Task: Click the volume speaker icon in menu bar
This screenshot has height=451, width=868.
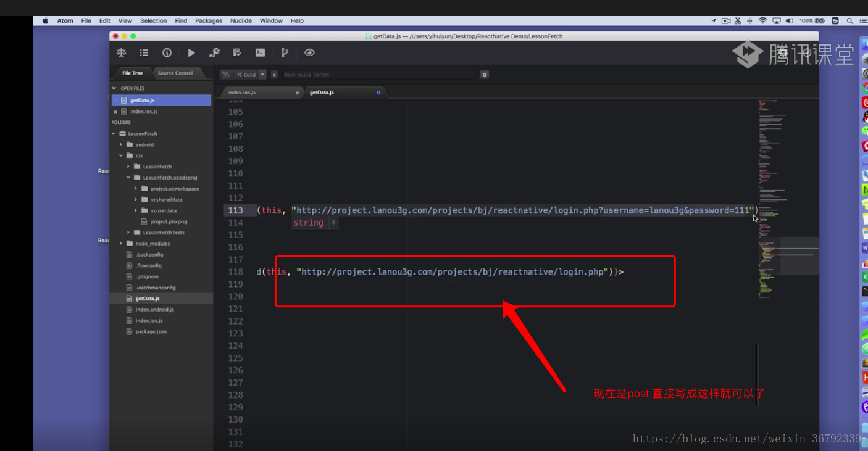Action: click(x=790, y=20)
